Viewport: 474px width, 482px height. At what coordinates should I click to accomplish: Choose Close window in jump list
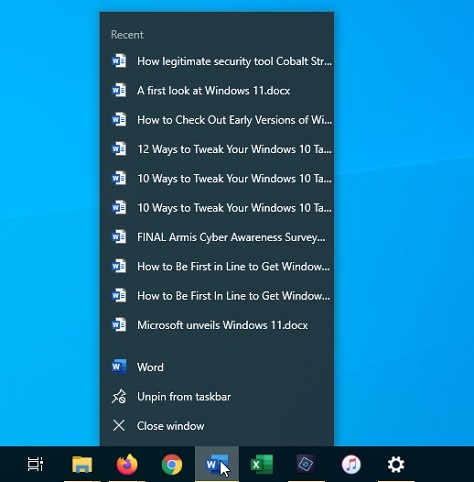point(217,426)
